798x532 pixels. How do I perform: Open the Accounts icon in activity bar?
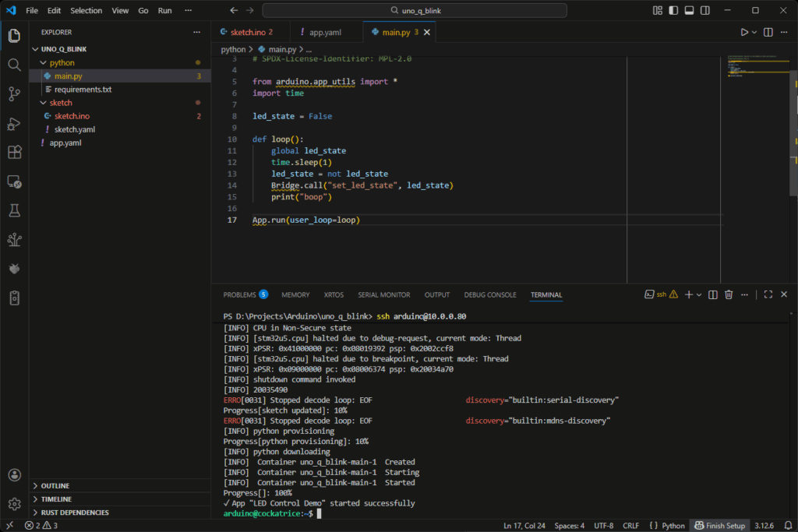coord(14,474)
